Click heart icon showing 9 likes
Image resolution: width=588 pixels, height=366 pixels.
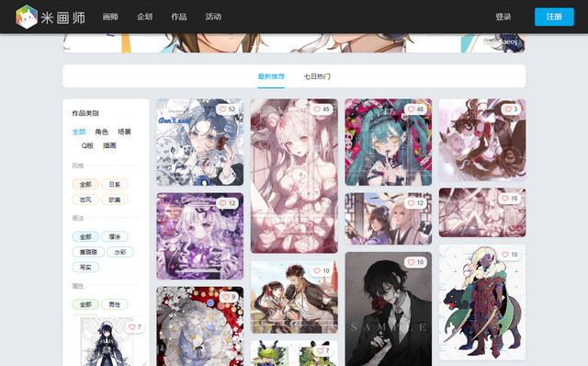pyautogui.click(x=226, y=297)
